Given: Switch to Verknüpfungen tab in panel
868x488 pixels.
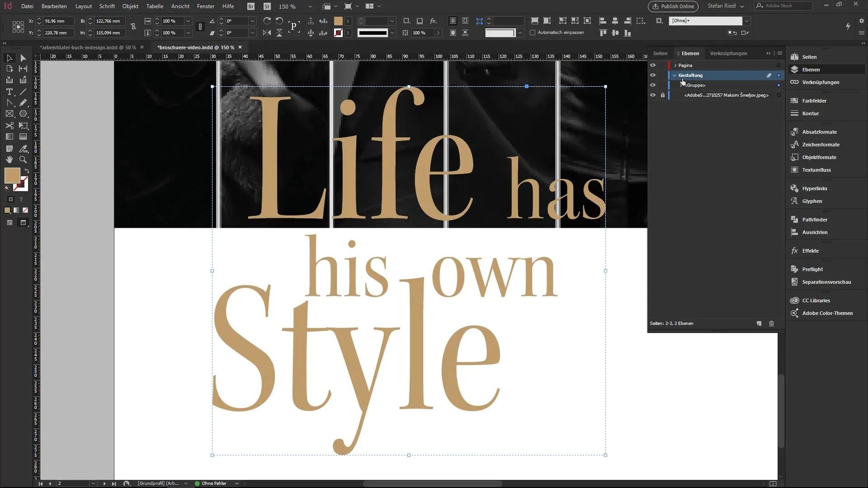Looking at the screenshot, I should (x=728, y=53).
